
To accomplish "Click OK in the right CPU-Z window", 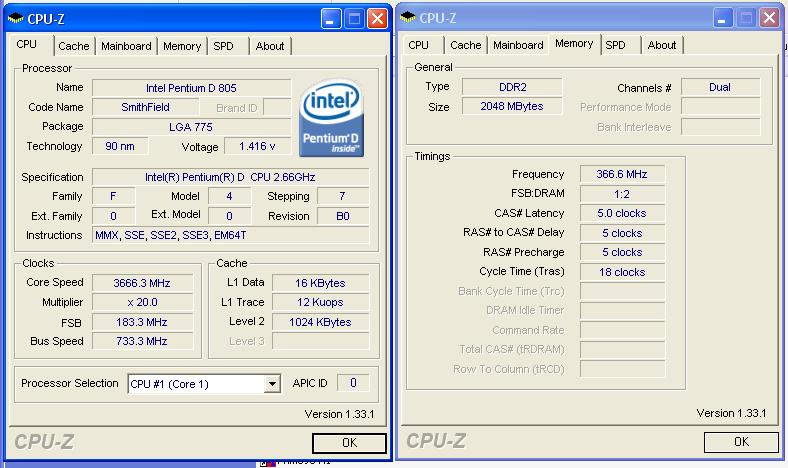I will coord(741,442).
